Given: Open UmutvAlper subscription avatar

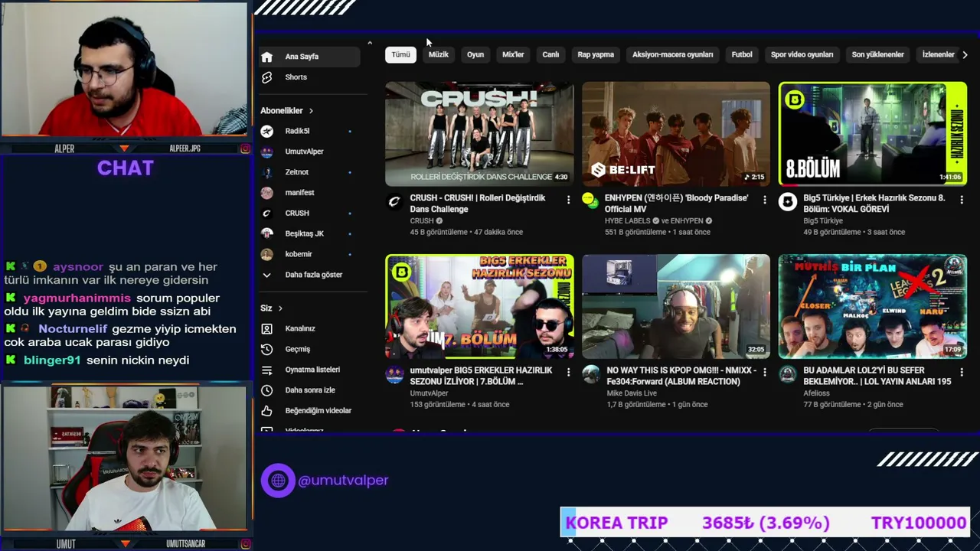Looking at the screenshot, I should (266, 152).
